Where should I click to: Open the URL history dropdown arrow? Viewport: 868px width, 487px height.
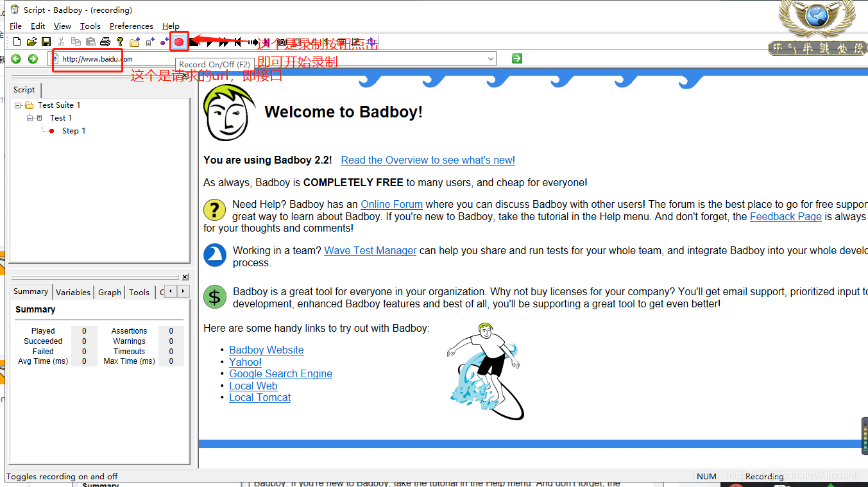[x=491, y=59]
